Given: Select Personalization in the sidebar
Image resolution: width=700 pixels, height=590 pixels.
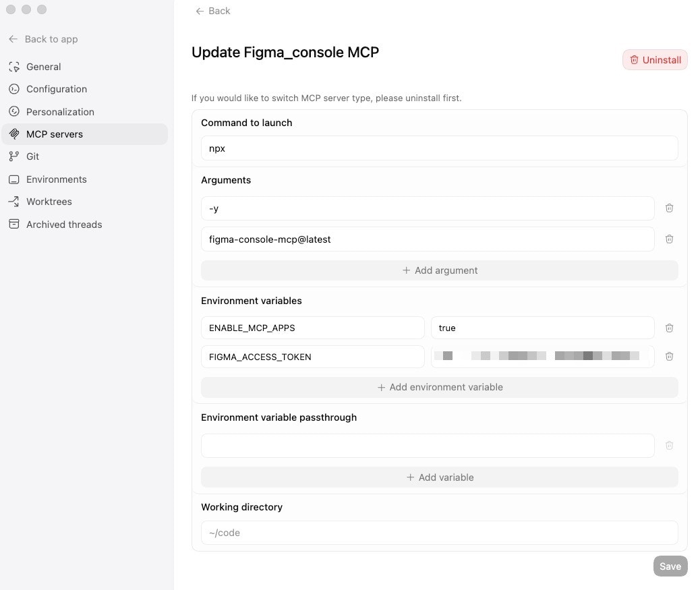Looking at the screenshot, I should tap(60, 111).
